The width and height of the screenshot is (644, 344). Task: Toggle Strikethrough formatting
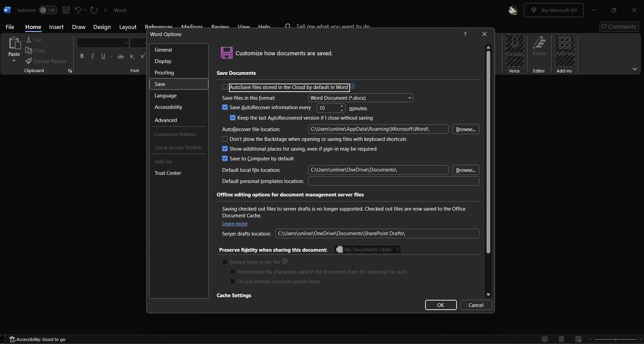(x=121, y=57)
